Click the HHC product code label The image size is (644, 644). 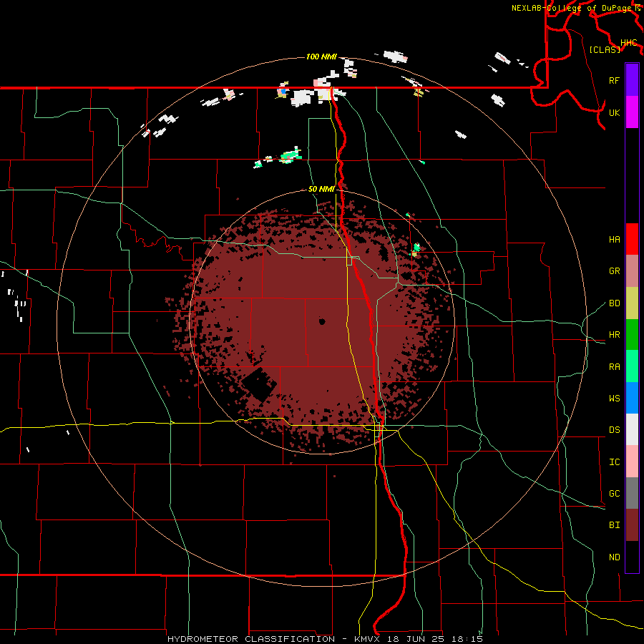tap(628, 43)
